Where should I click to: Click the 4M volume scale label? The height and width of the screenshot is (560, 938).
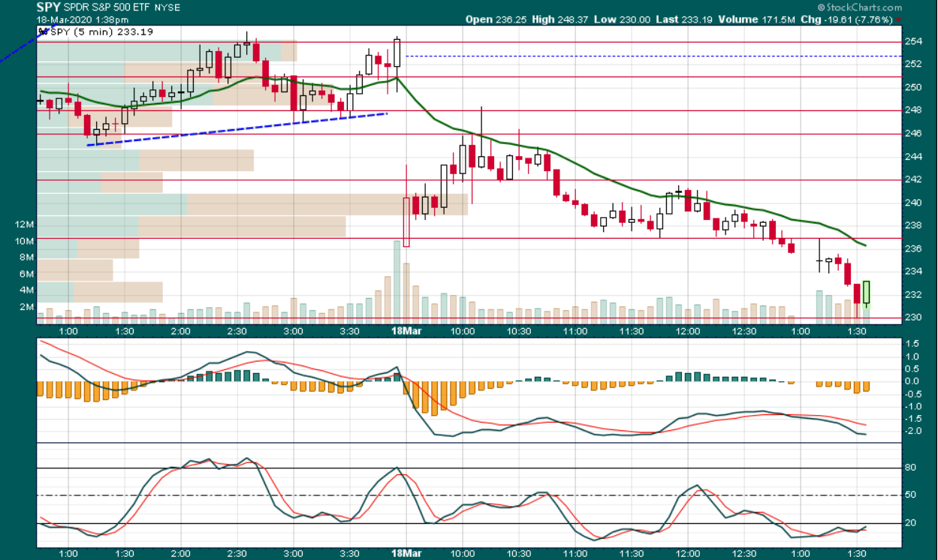click(26, 290)
